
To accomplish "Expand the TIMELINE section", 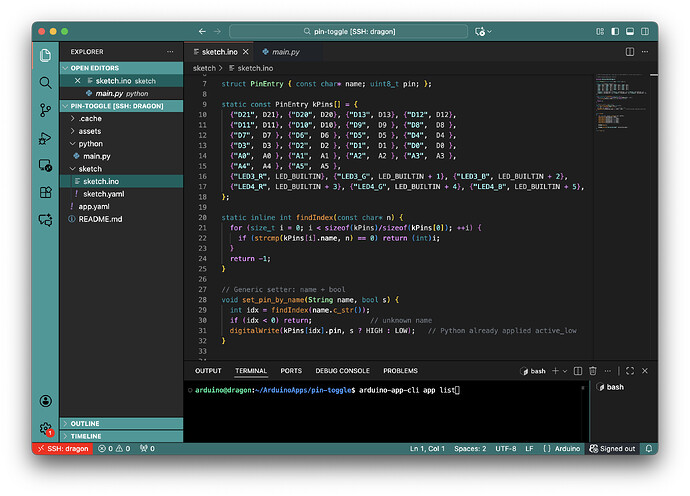I will point(121,436).
